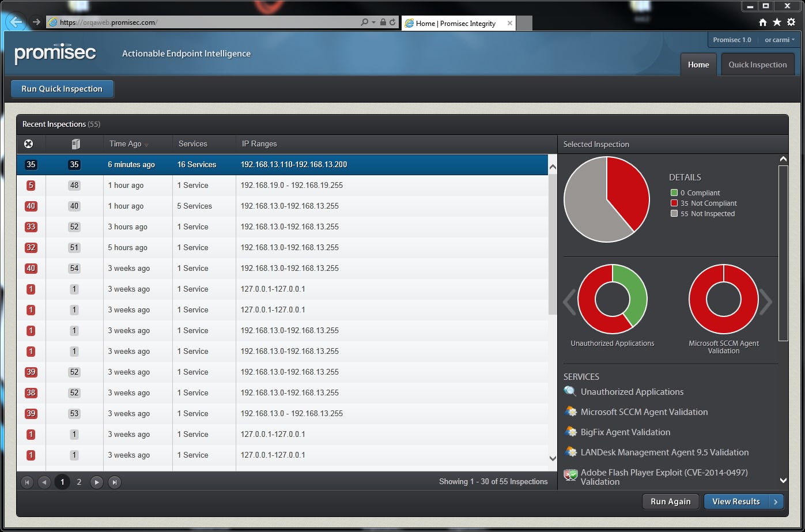Click the browser home icon

762,21
